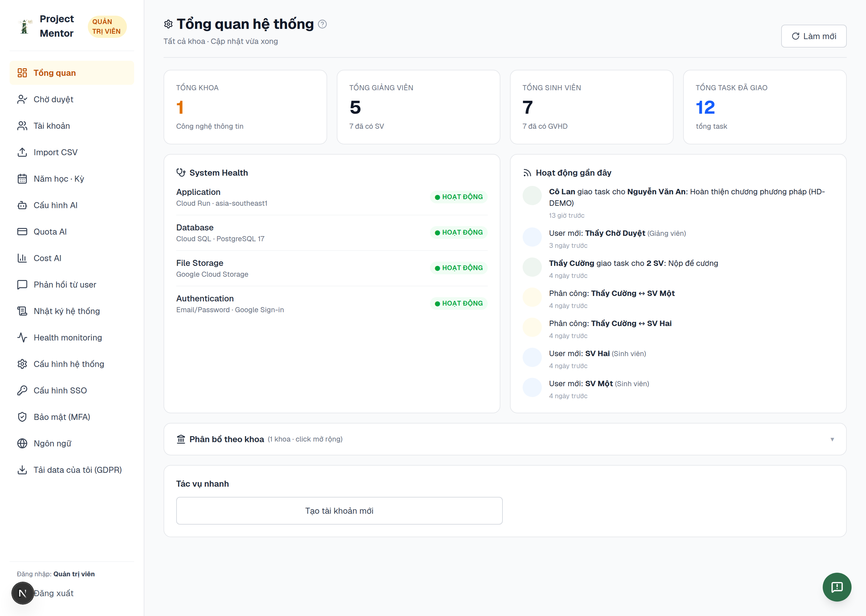Viewport: 866px width, 616px height.
Task: Go to Bảo mật (MFA)
Action: (x=72, y=417)
